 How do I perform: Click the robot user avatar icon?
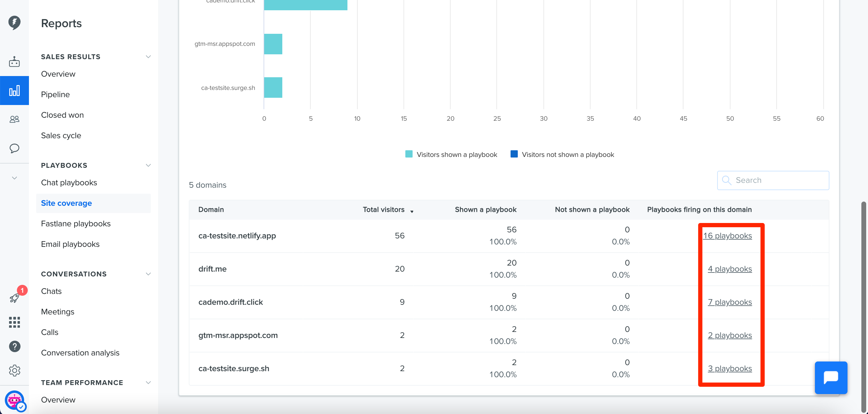[x=14, y=400]
